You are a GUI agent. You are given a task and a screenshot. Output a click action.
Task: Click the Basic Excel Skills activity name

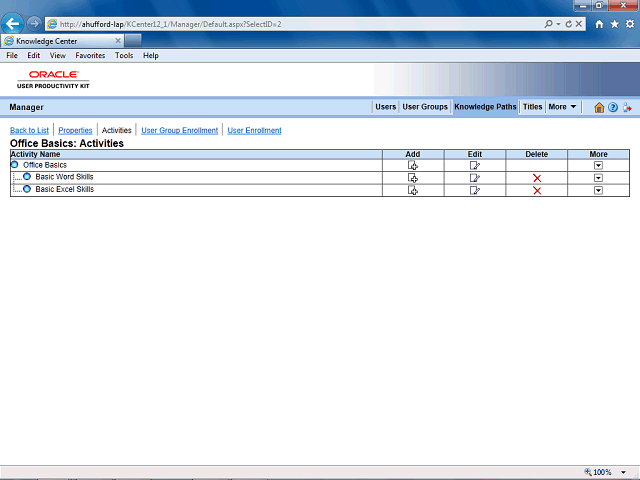pos(64,189)
